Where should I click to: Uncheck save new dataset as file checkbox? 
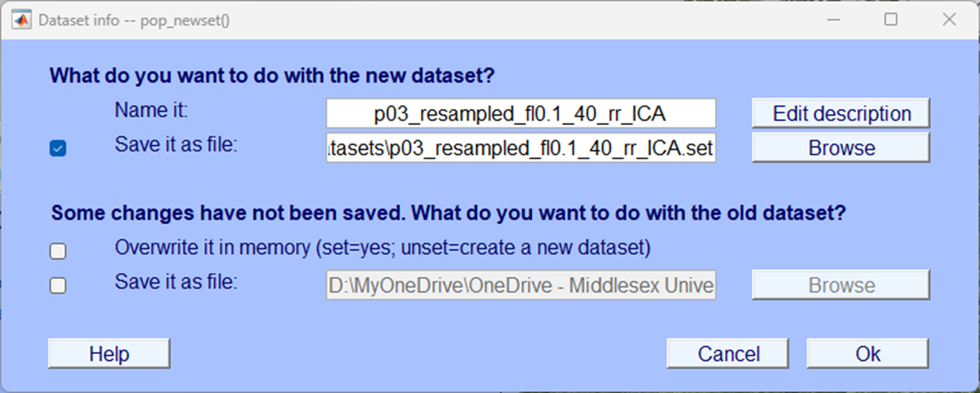click(58, 148)
